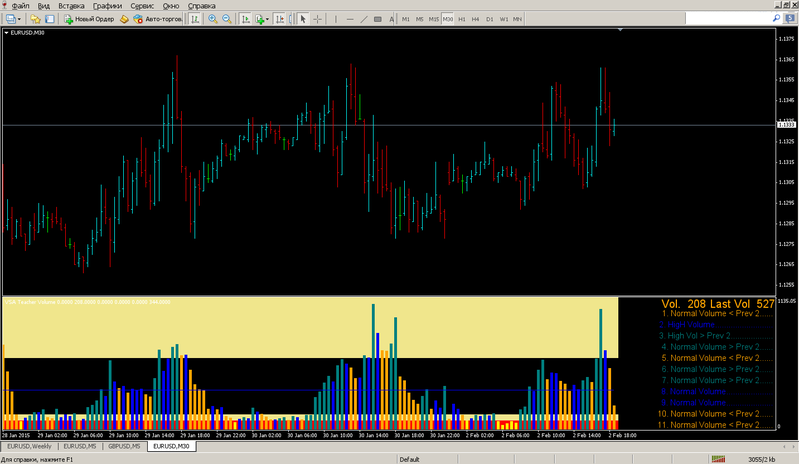Expand the Indicators list dropdown arrow
This screenshot has height=464, width=799.
(x=268, y=19)
